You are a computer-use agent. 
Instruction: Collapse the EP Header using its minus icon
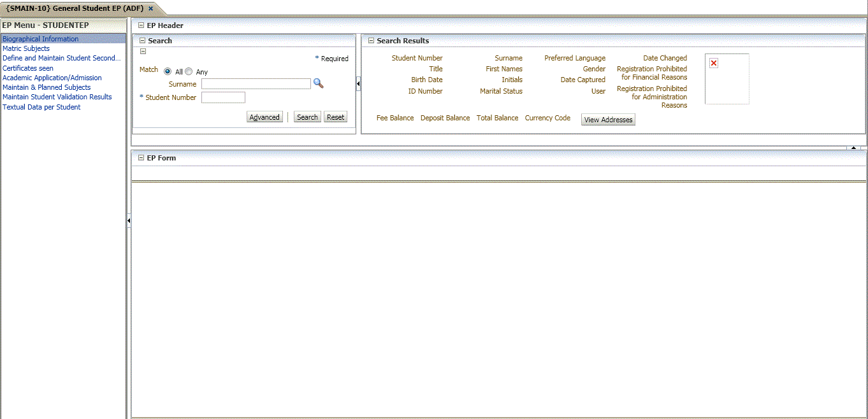(140, 25)
